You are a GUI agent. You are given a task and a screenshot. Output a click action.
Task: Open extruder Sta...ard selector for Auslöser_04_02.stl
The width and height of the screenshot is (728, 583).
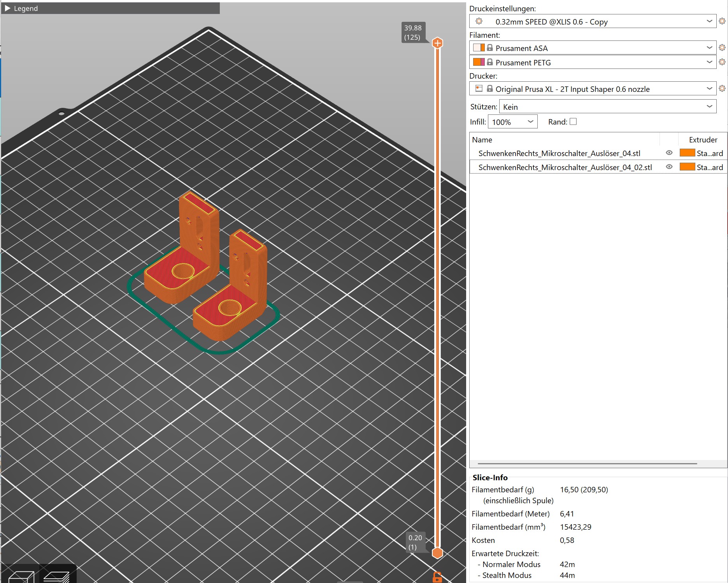(x=710, y=167)
